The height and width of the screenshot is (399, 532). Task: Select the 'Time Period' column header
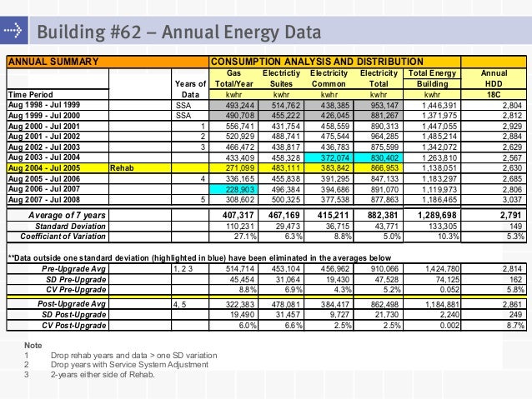31,95
